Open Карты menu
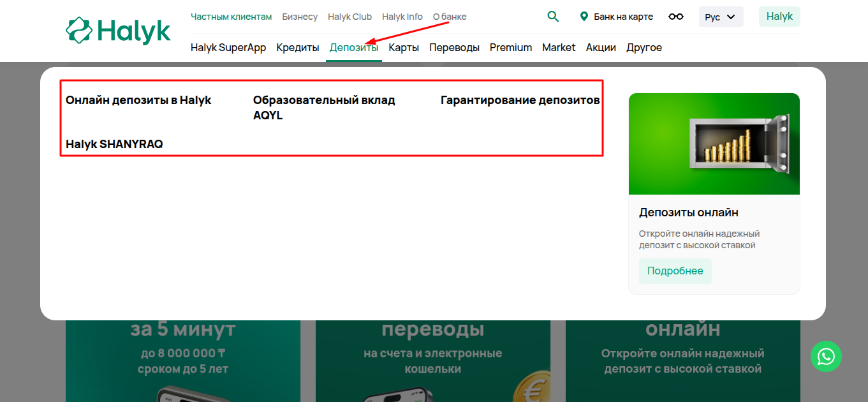 click(x=404, y=47)
